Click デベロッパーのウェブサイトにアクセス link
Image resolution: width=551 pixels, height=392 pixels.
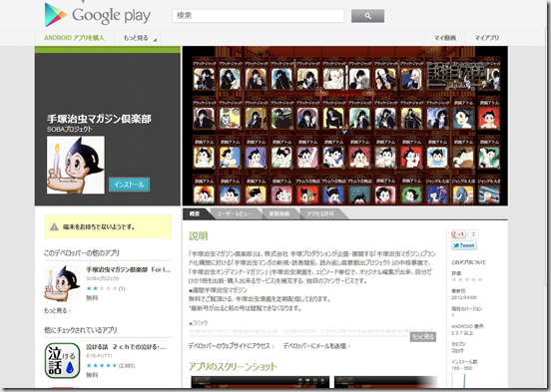tap(232, 346)
